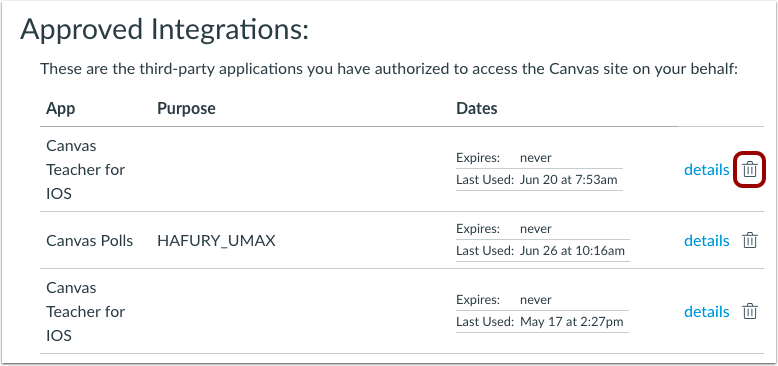Select the HAFURY_UMAX purpose text

pos(216,241)
